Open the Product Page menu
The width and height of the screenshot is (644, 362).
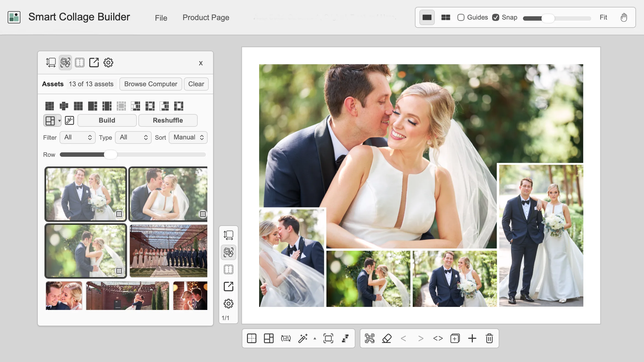tap(206, 18)
